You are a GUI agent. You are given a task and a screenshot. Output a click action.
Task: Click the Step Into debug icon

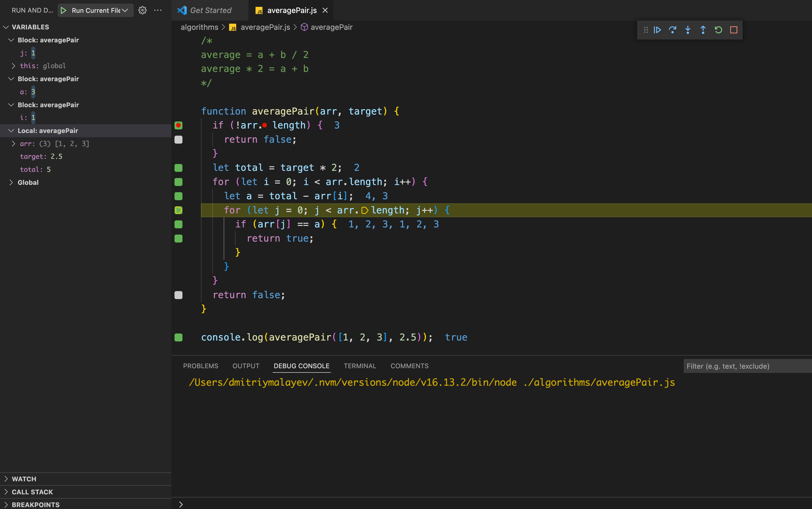click(x=688, y=30)
